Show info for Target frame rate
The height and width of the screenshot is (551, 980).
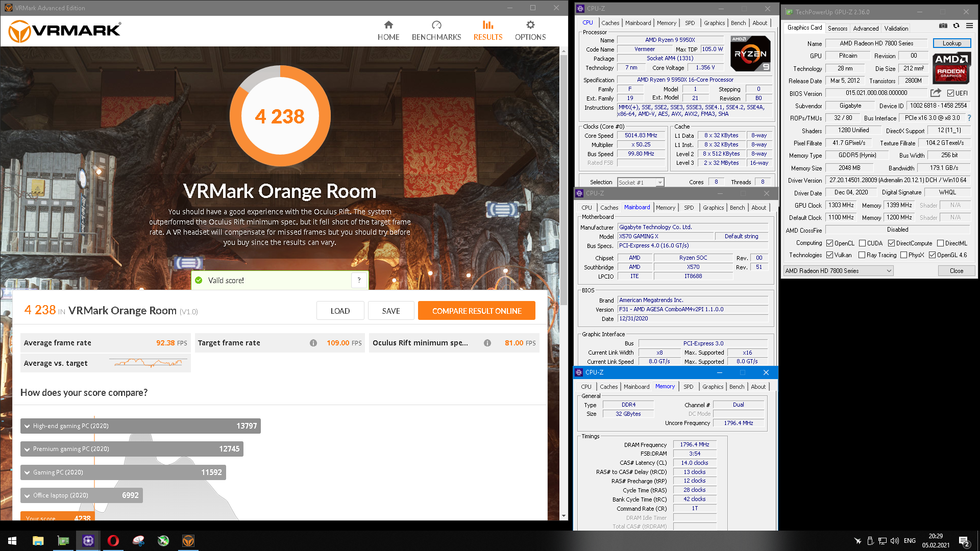[x=313, y=343]
